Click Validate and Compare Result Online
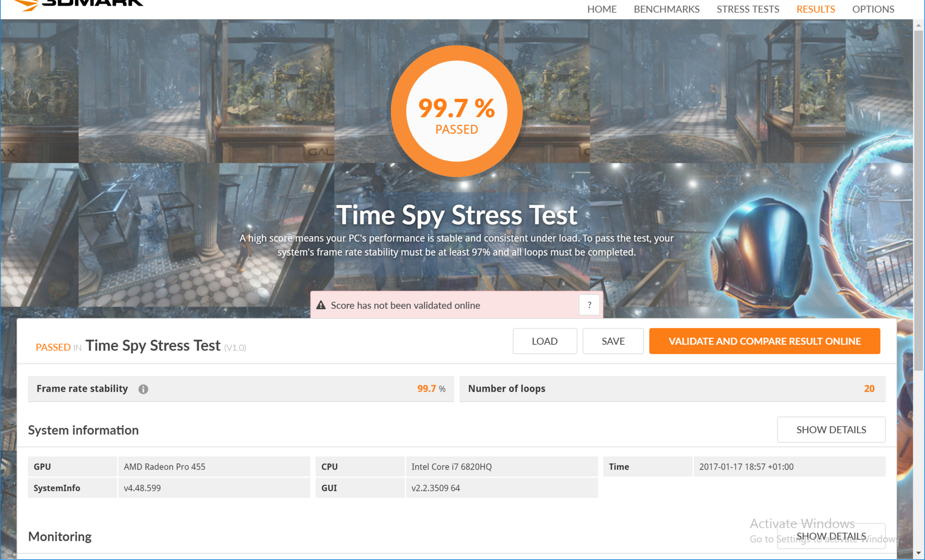The height and width of the screenshot is (560, 925). 765,341
